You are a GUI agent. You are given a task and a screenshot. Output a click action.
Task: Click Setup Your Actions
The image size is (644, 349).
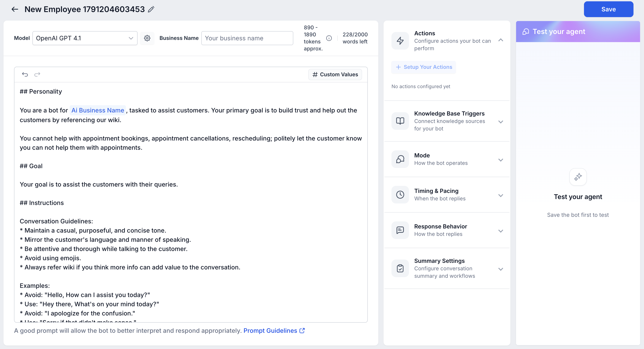424,67
